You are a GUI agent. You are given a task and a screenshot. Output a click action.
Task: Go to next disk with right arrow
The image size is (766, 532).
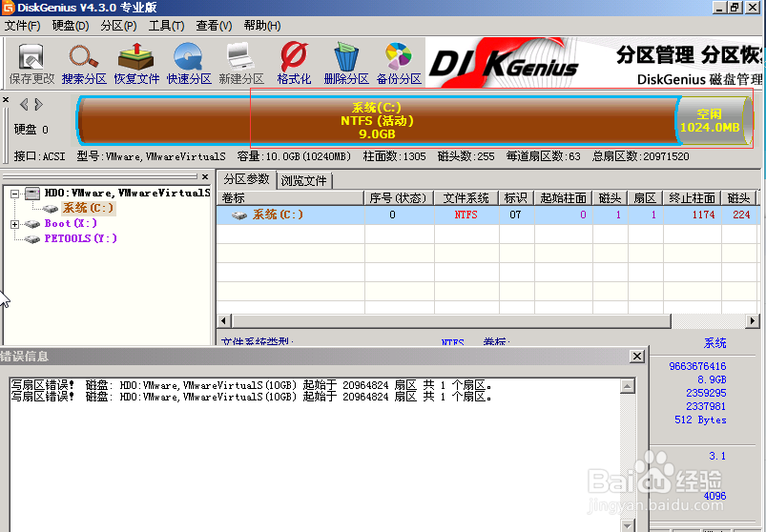(x=38, y=104)
